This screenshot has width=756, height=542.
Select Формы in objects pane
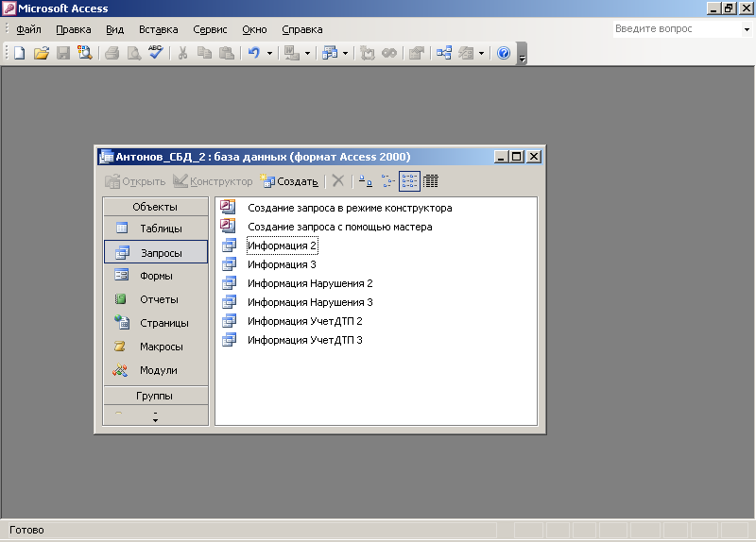[155, 276]
